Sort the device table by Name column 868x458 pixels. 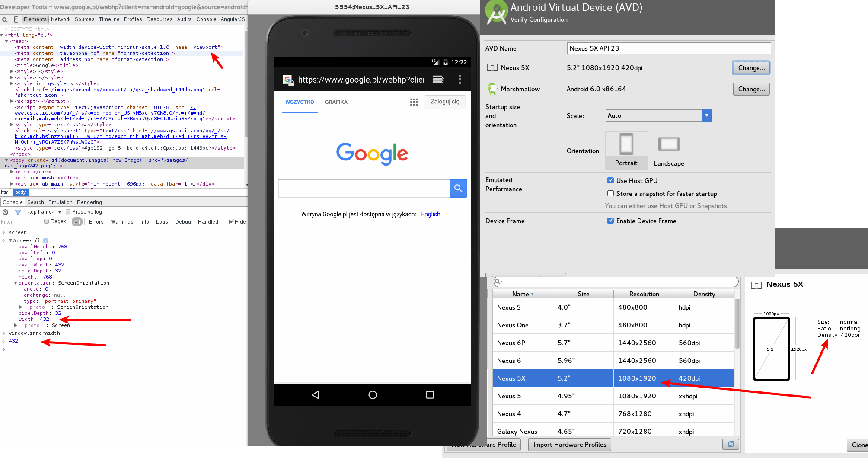click(523, 294)
